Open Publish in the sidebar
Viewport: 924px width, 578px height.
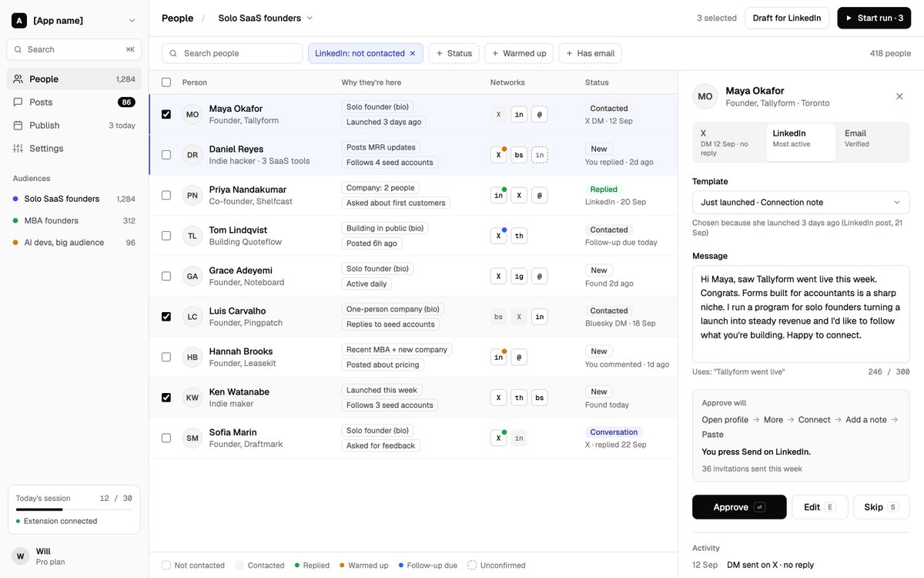[74, 126]
